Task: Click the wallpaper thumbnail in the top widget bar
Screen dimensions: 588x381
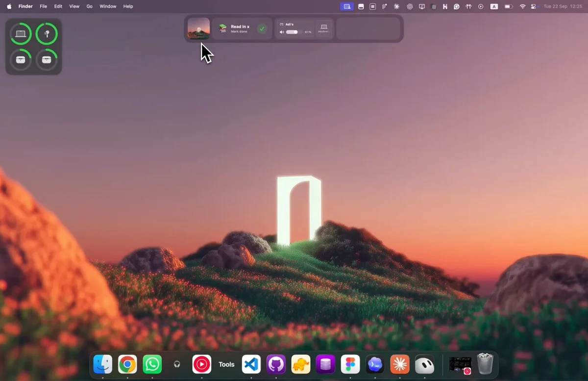Action: click(x=198, y=28)
